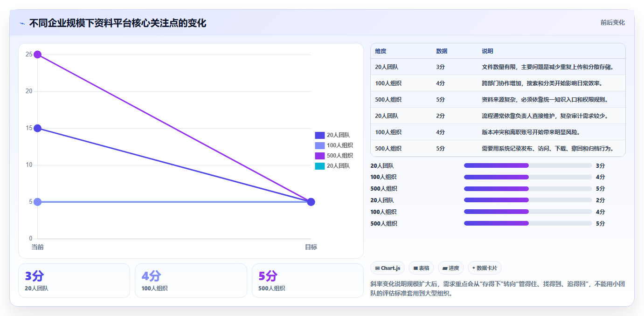Toggle the 100人组织 legend swatch
This screenshot has width=644, height=316.
pyautogui.click(x=320, y=145)
